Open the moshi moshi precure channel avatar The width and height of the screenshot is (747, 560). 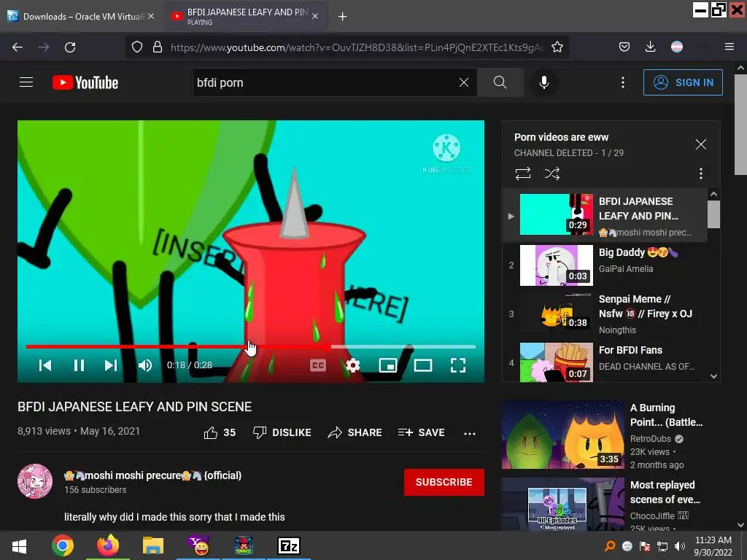click(x=35, y=481)
